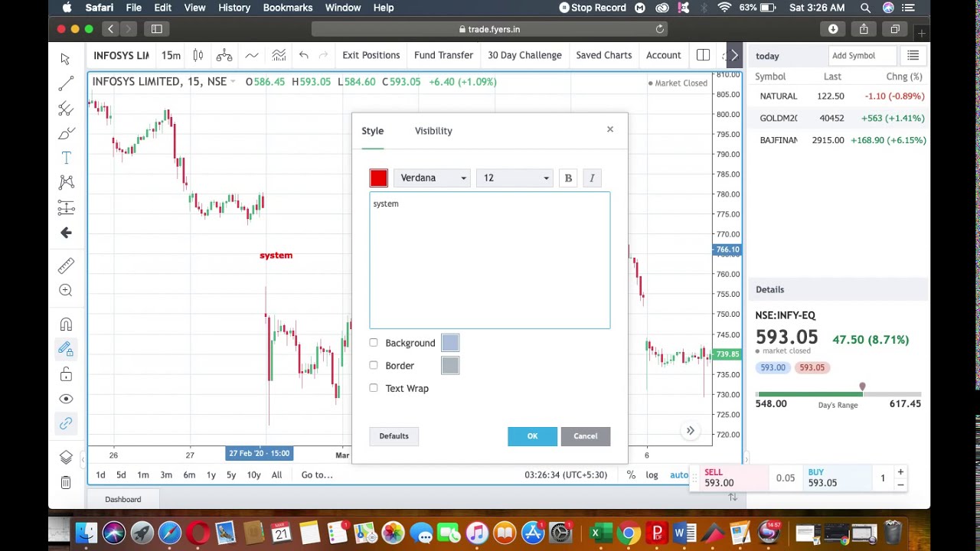Screen dimensions: 980x551
Task: Open the Verdana font dropdown
Action: (433, 178)
